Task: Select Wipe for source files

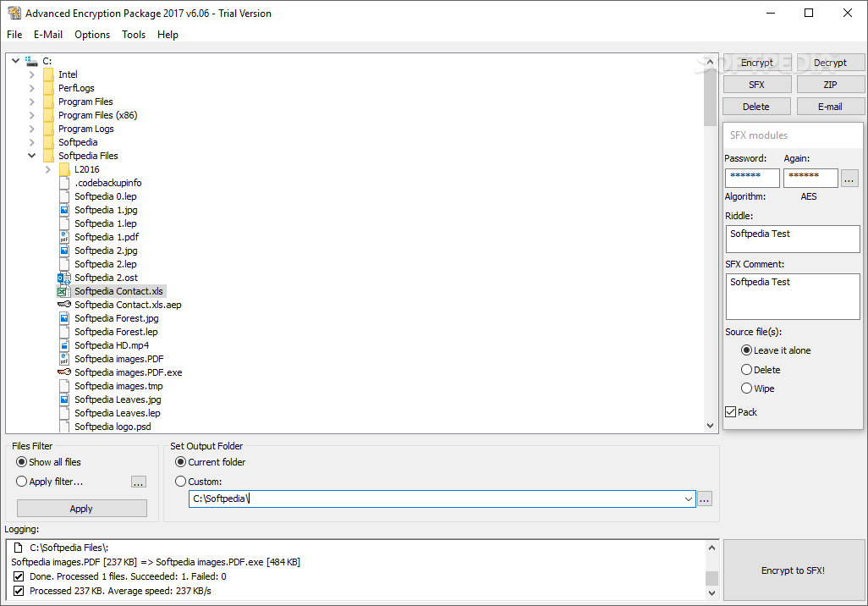Action: (746, 388)
